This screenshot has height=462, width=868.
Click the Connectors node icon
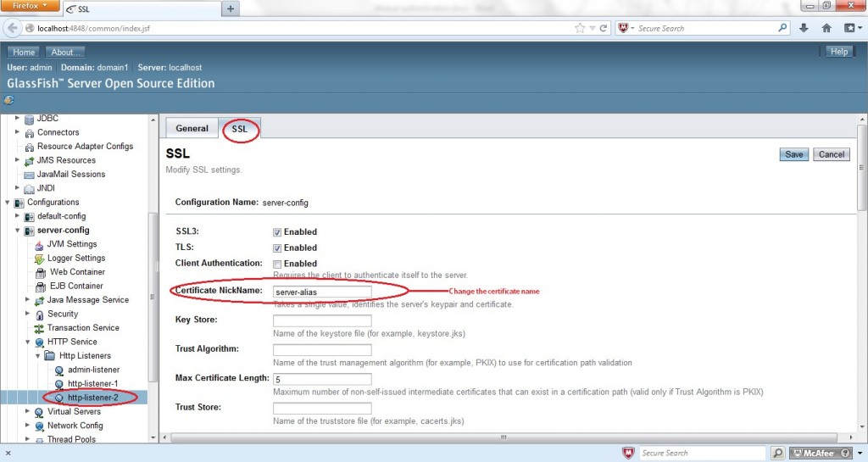click(x=30, y=133)
